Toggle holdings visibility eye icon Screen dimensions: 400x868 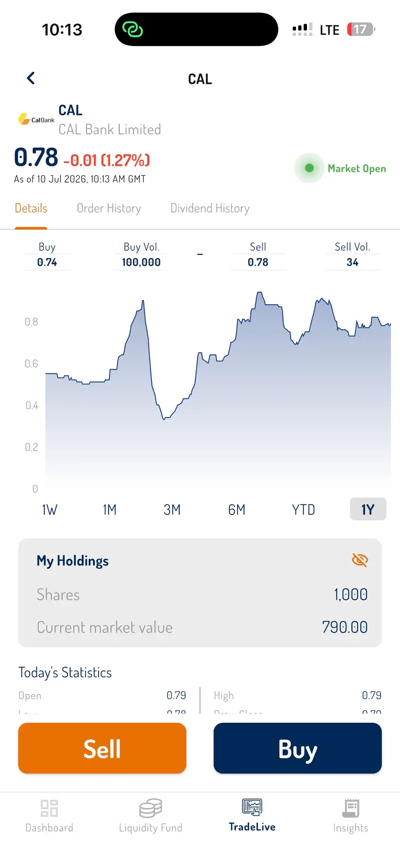click(359, 560)
